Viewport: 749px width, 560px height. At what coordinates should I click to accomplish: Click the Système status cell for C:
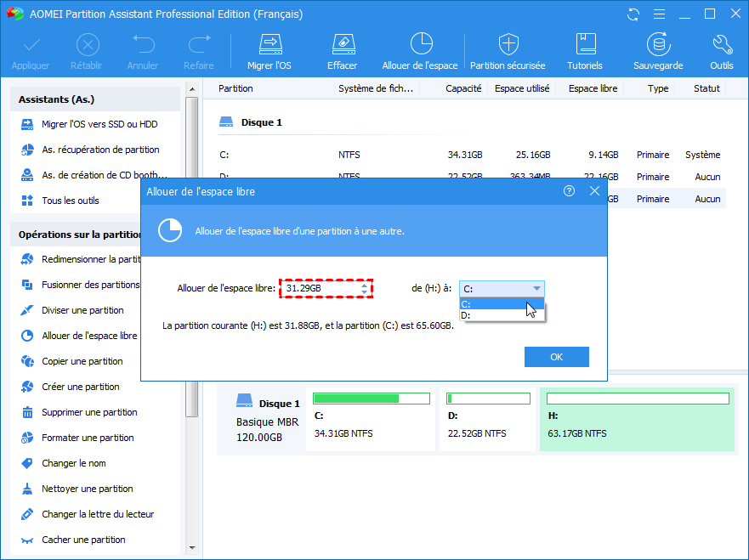tap(702, 155)
